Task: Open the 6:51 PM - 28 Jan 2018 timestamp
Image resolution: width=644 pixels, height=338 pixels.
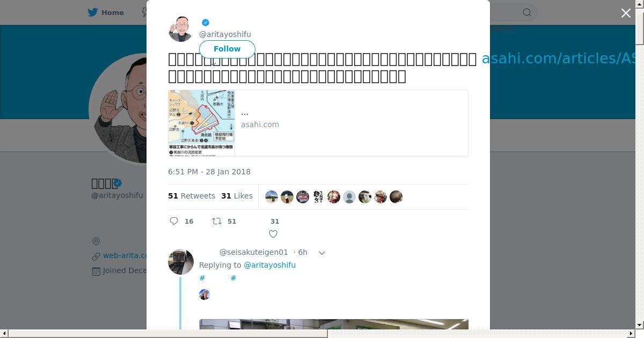Action: point(209,172)
